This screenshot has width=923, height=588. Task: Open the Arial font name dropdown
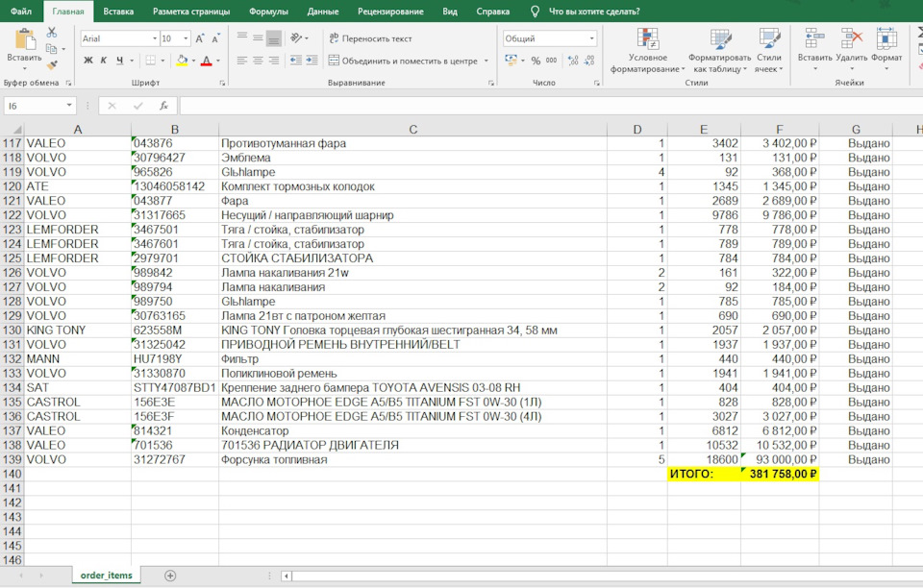tap(154, 38)
